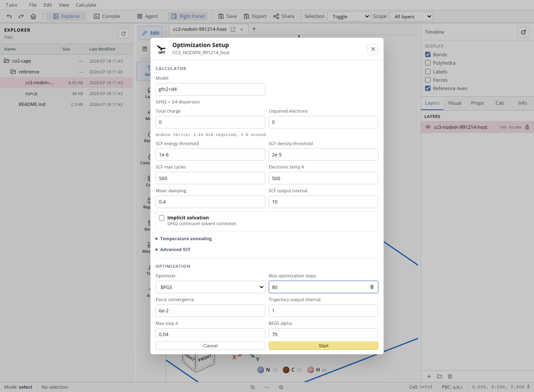Image resolution: width=534 pixels, height=392 pixels.
Task: Add a new tab with plus icon
Action: [x=254, y=29]
